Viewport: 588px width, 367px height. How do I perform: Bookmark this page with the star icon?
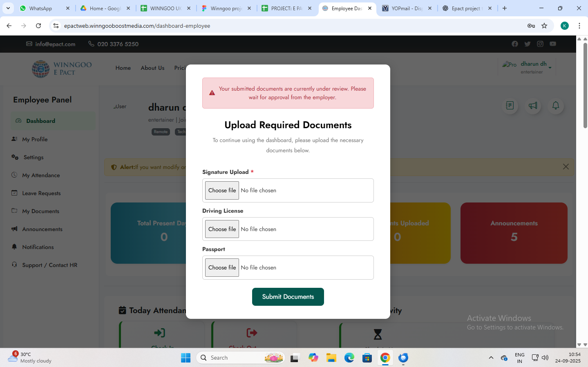coord(544,26)
